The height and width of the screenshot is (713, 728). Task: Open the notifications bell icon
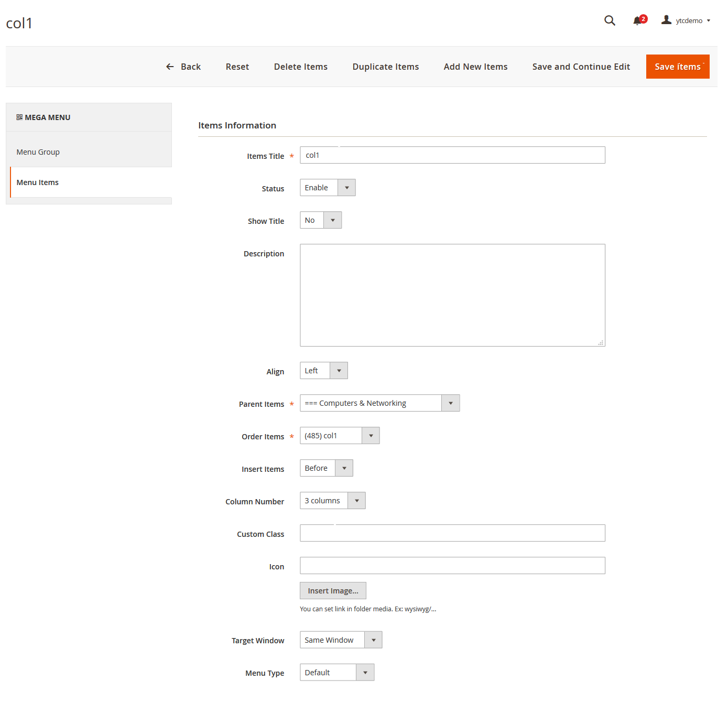point(637,20)
